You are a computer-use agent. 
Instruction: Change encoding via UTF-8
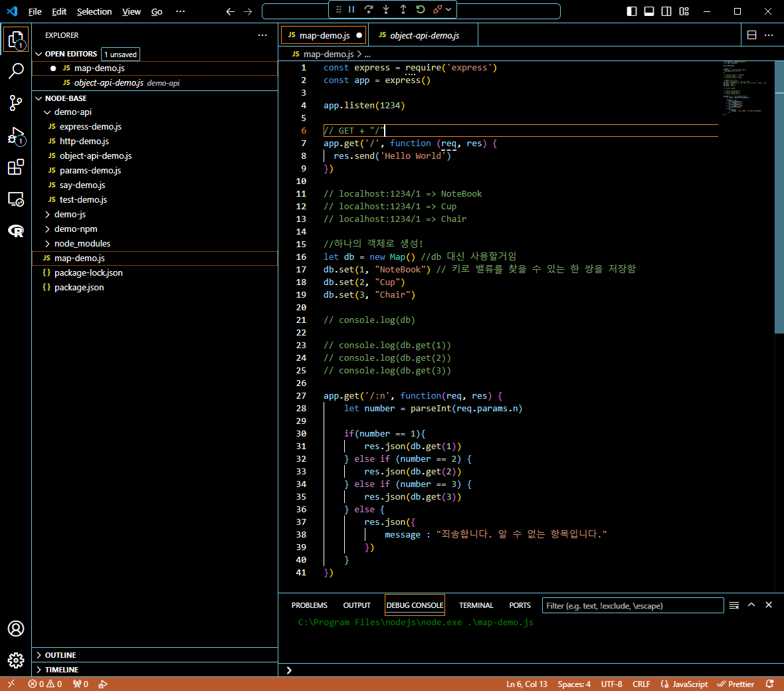611,684
